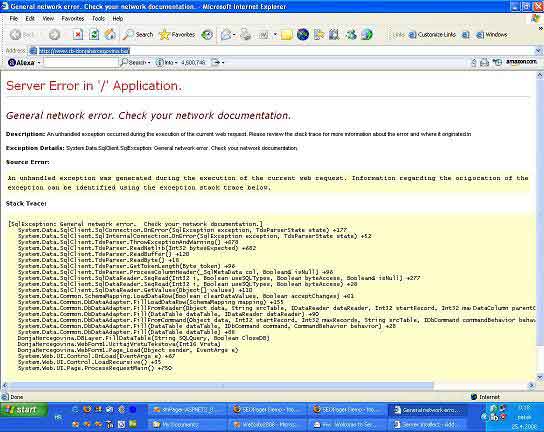The image size is (544, 432).
Task: Click the horizontal scrollbar right arrow
Action: pos(532,385)
